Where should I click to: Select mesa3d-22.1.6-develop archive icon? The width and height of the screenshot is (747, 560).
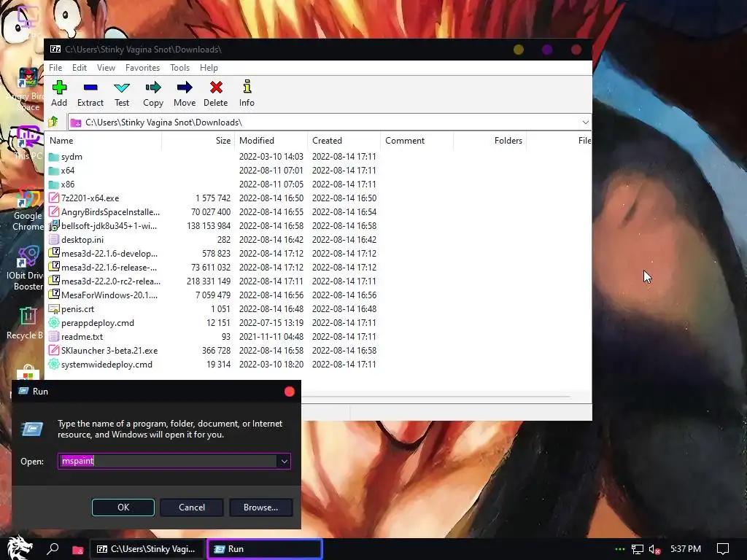(54, 253)
